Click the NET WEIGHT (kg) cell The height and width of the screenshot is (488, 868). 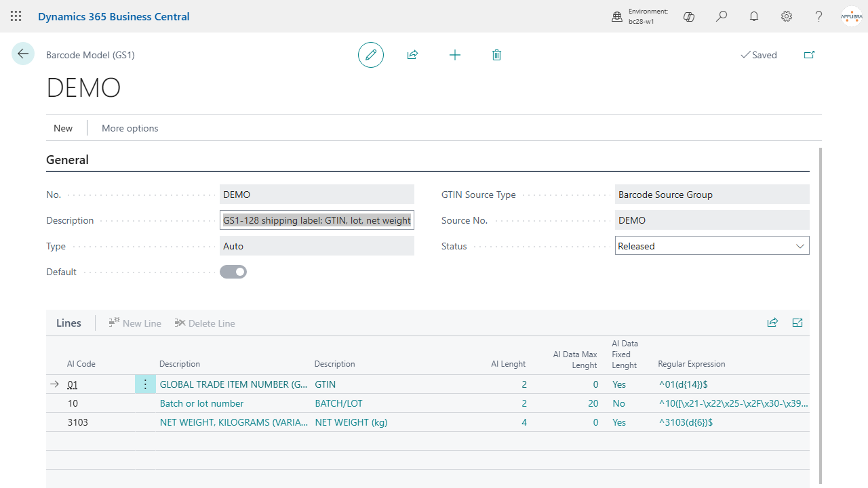point(351,422)
